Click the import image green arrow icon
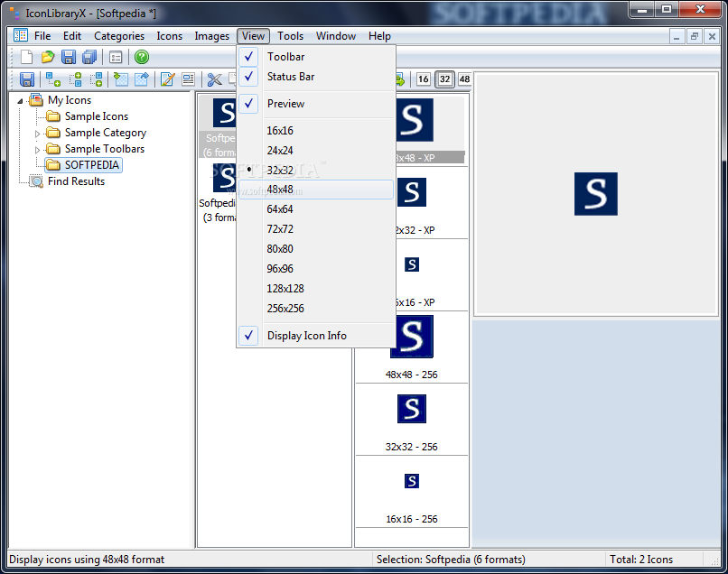Viewport: 728px width, 574px height. [121, 79]
